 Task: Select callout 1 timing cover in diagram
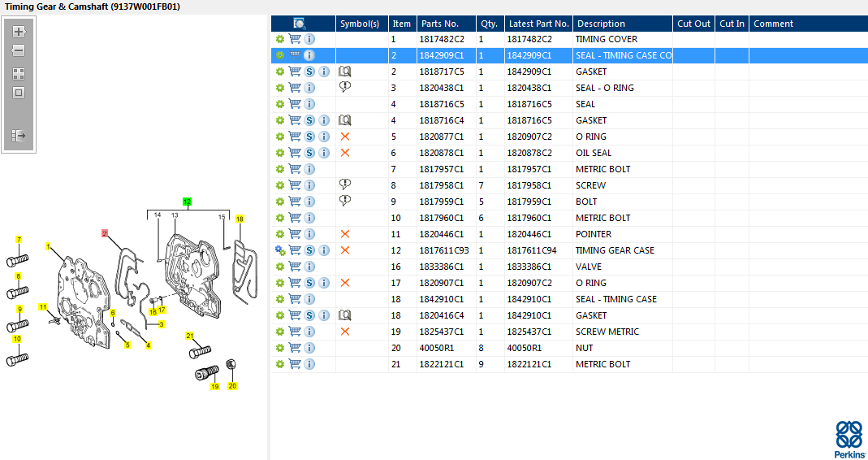48,245
